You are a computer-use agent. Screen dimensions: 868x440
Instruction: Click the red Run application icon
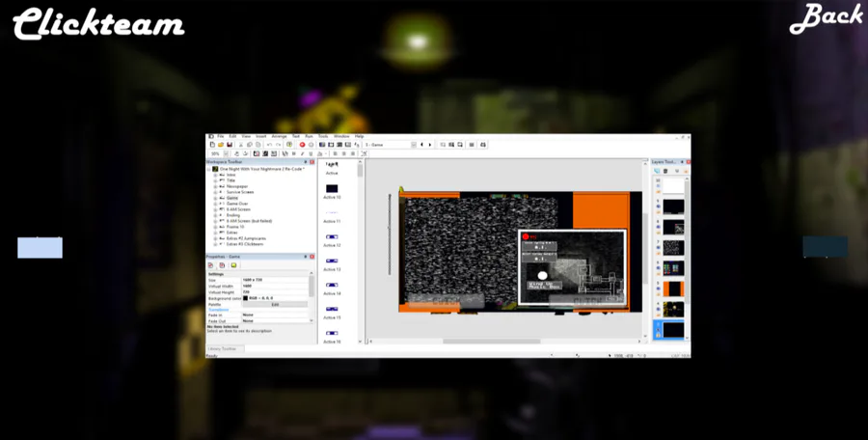[x=302, y=145]
